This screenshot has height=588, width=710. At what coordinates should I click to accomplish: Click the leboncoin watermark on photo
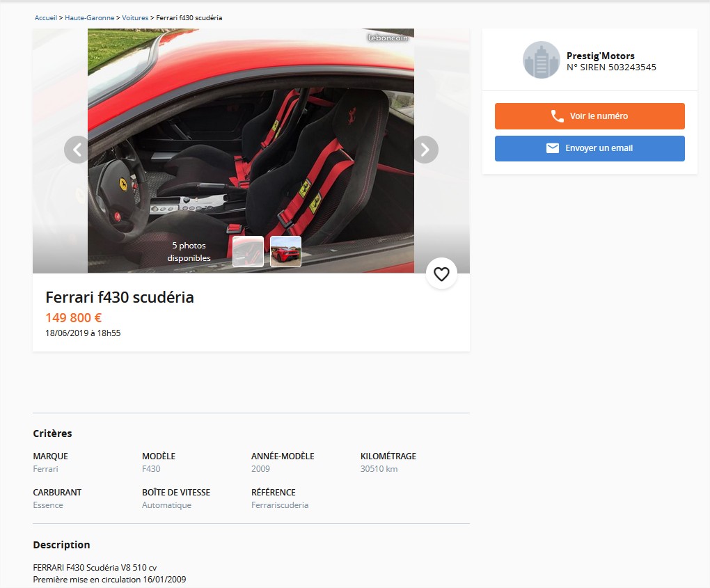388,38
